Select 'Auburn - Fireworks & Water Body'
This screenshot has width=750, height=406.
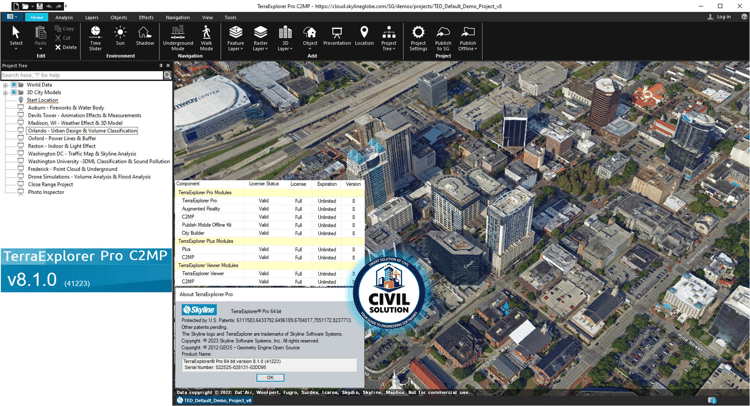coord(66,108)
